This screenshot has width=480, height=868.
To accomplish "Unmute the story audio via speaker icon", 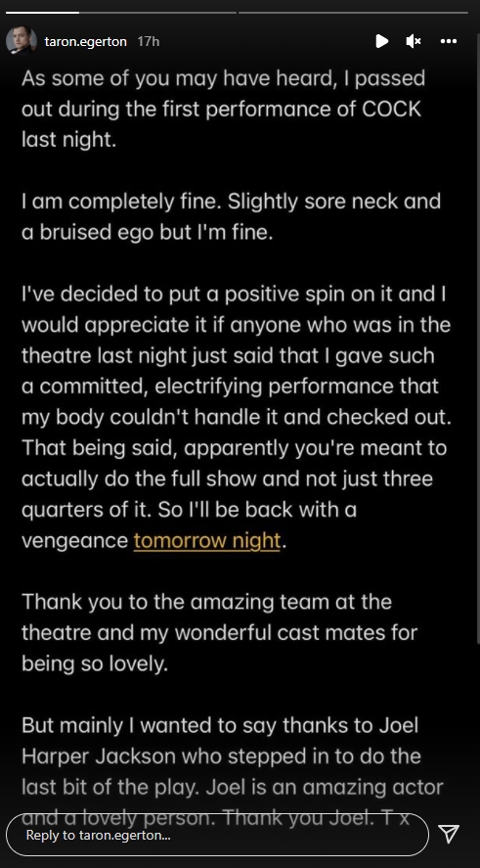I will pos(414,41).
